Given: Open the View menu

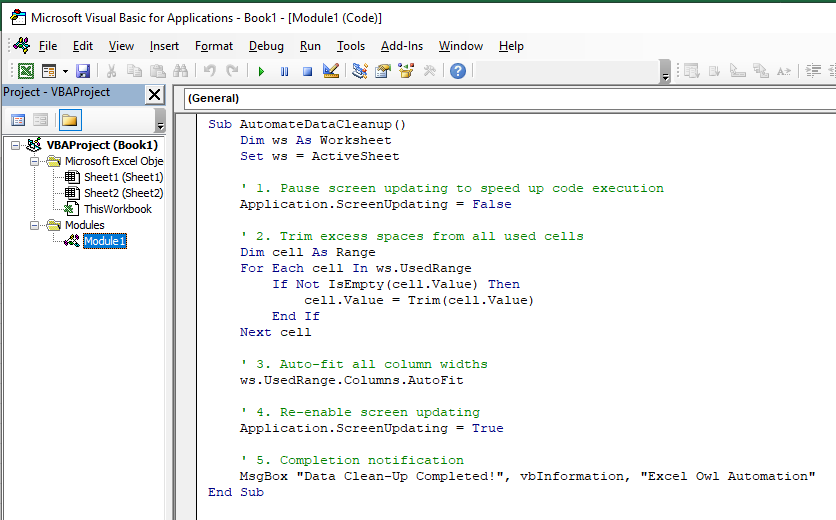Looking at the screenshot, I should point(121,46).
